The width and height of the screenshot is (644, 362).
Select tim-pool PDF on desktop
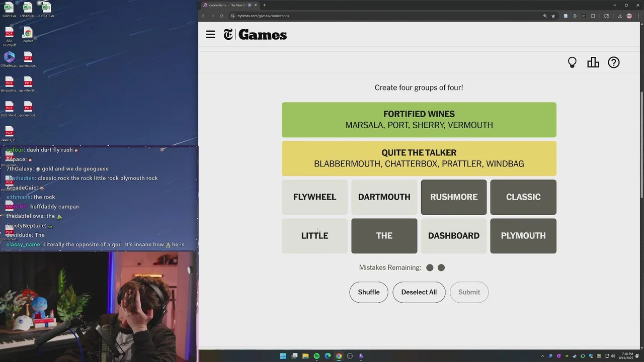point(9,84)
